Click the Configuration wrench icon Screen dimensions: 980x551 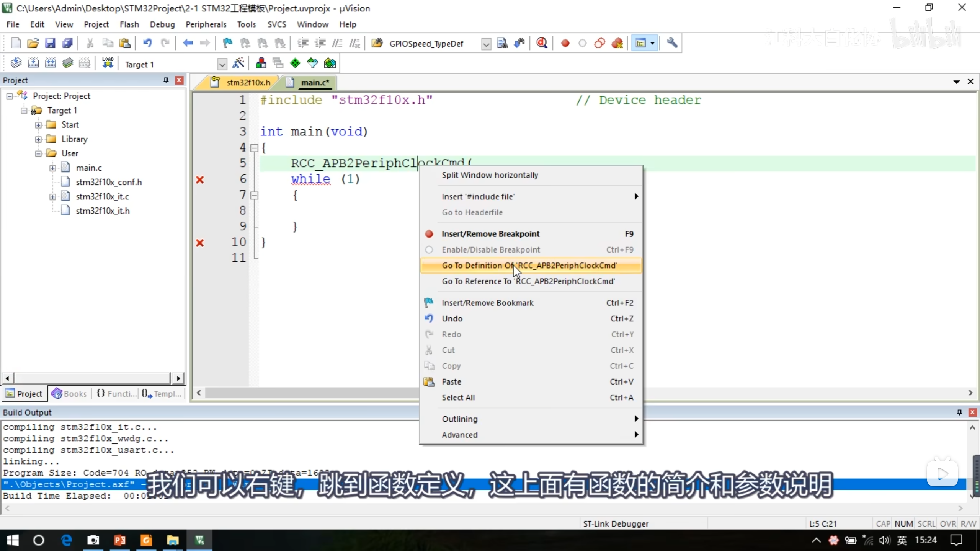(x=672, y=43)
